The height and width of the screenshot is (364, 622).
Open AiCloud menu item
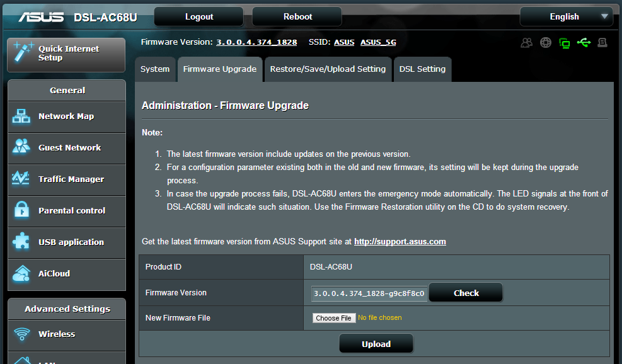[x=67, y=274]
